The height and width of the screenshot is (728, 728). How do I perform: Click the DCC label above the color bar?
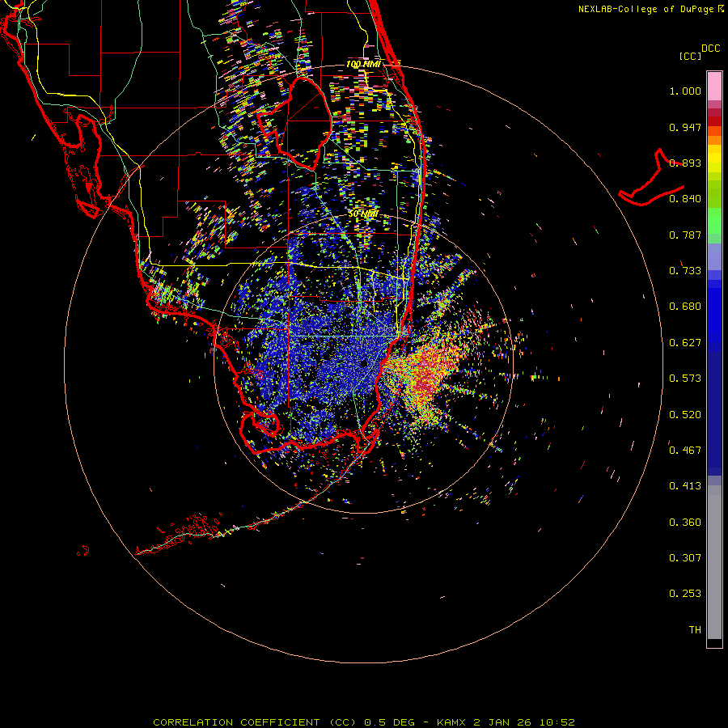[x=710, y=49]
